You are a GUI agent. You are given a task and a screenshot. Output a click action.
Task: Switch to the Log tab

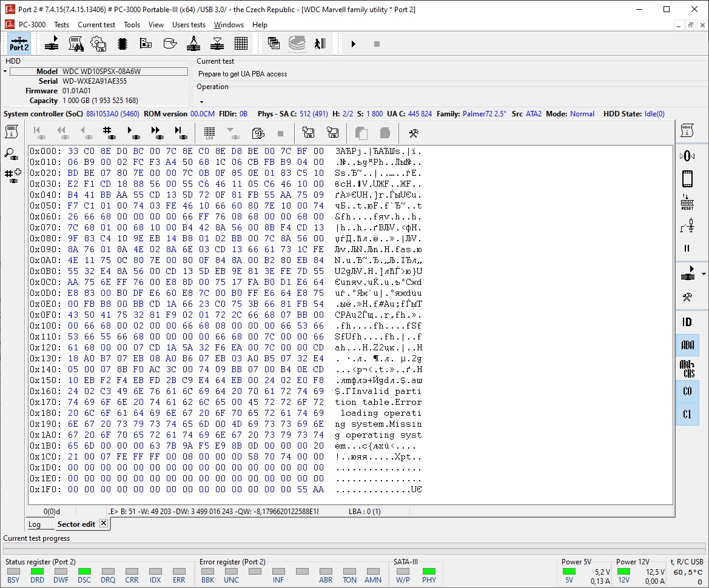pyautogui.click(x=35, y=524)
